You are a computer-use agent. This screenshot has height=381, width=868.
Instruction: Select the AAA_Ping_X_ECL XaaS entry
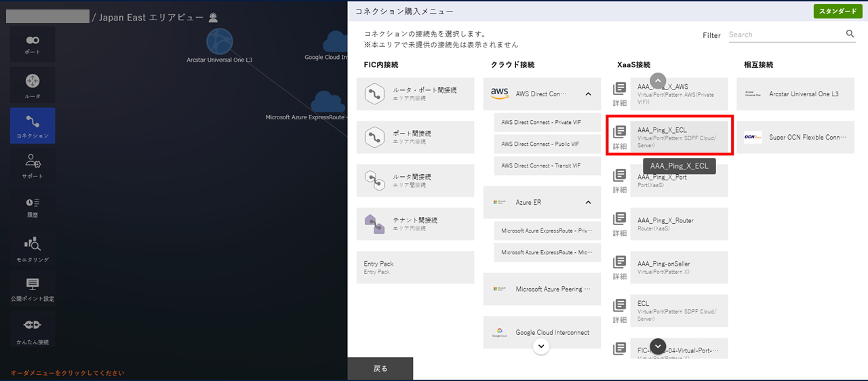click(679, 137)
